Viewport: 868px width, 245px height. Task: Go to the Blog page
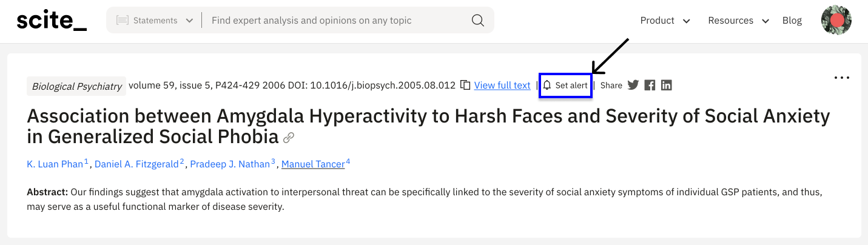pos(792,21)
